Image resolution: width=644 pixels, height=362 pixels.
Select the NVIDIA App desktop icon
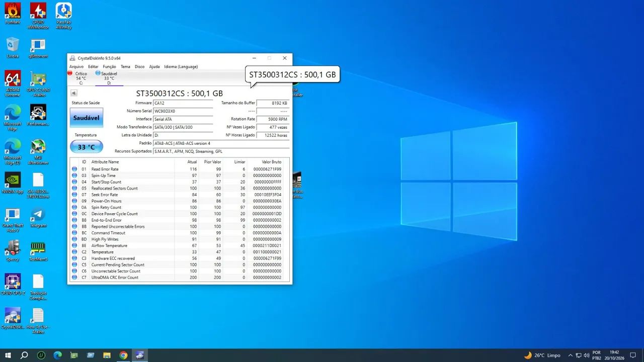click(13, 183)
